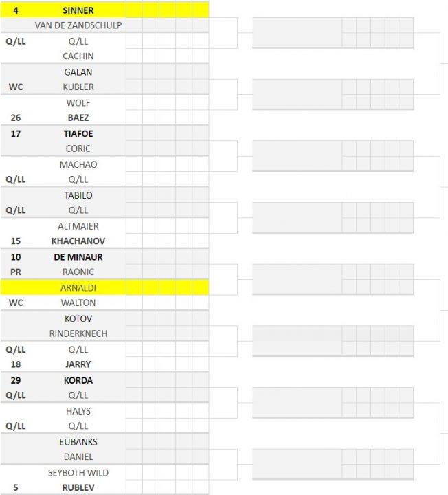Click the MACHAO entry
448x495 pixels.
point(78,164)
